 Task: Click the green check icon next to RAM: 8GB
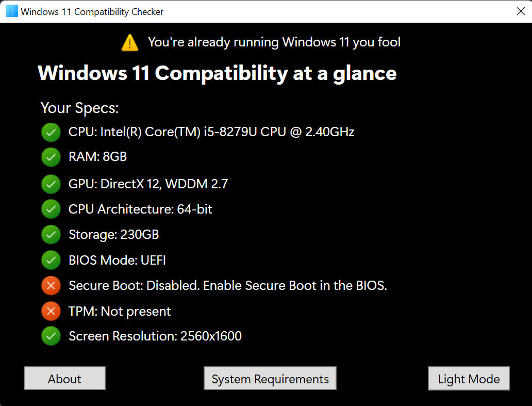point(51,157)
